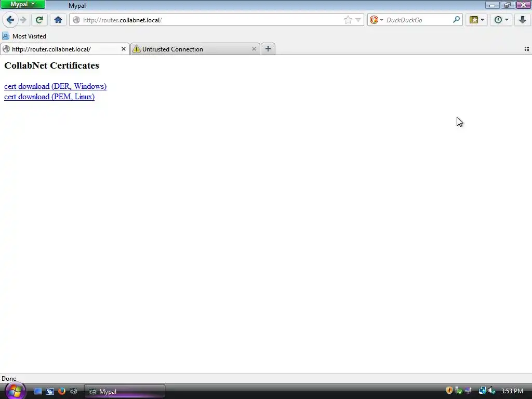Switch to the router.collabnet.local tab
The height and width of the screenshot is (399, 532).
pos(64,49)
